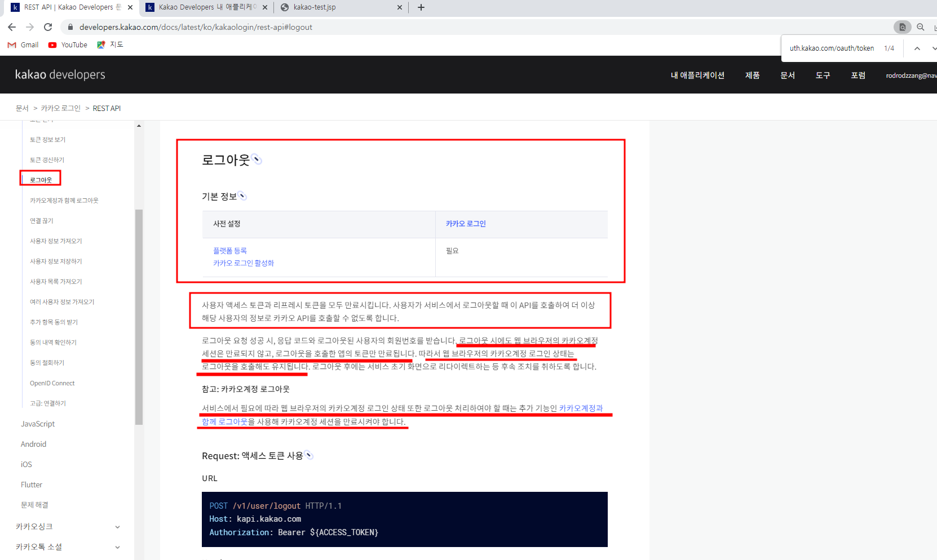Open the 도구 menu
This screenshot has width=937, height=560.
(823, 75)
